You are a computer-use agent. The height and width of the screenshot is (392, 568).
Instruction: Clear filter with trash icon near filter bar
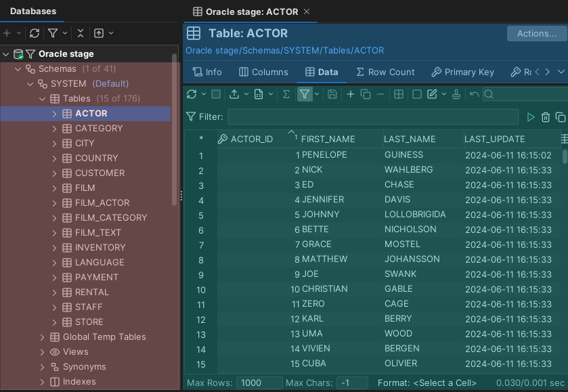click(x=546, y=117)
